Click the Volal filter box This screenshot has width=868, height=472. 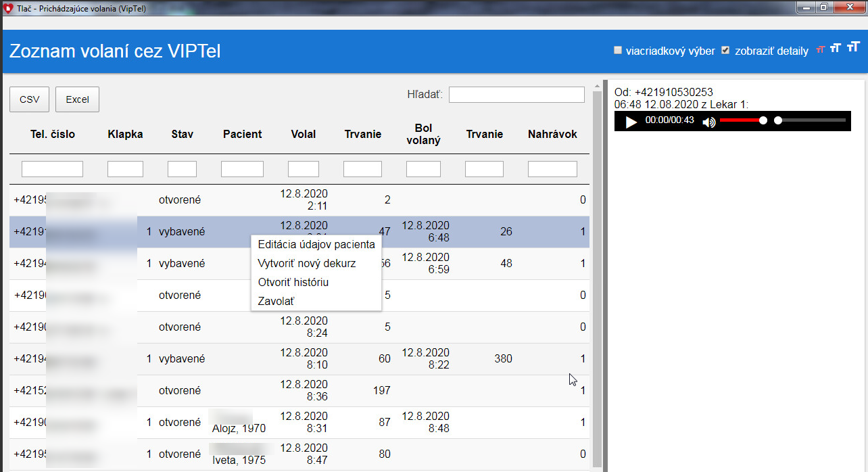pos(303,169)
